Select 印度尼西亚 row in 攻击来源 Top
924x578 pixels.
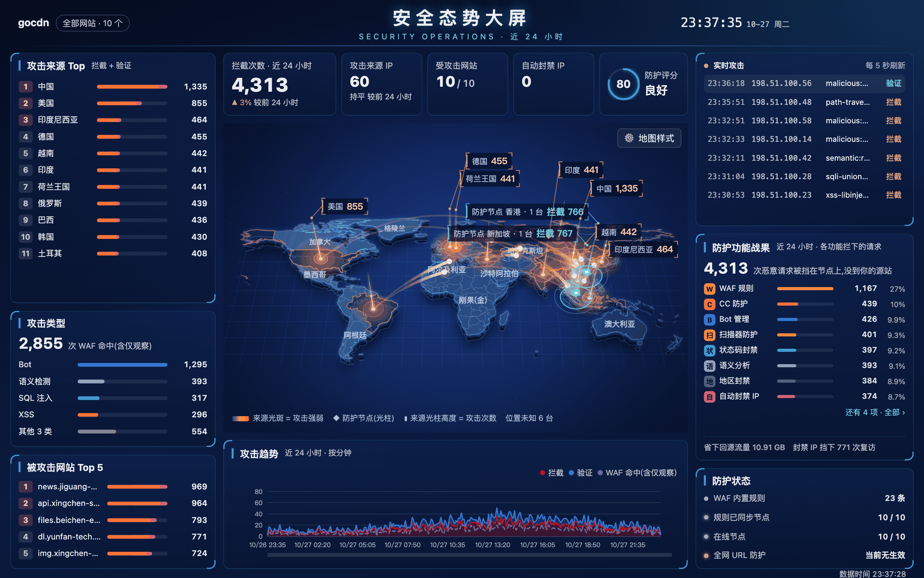(113, 120)
